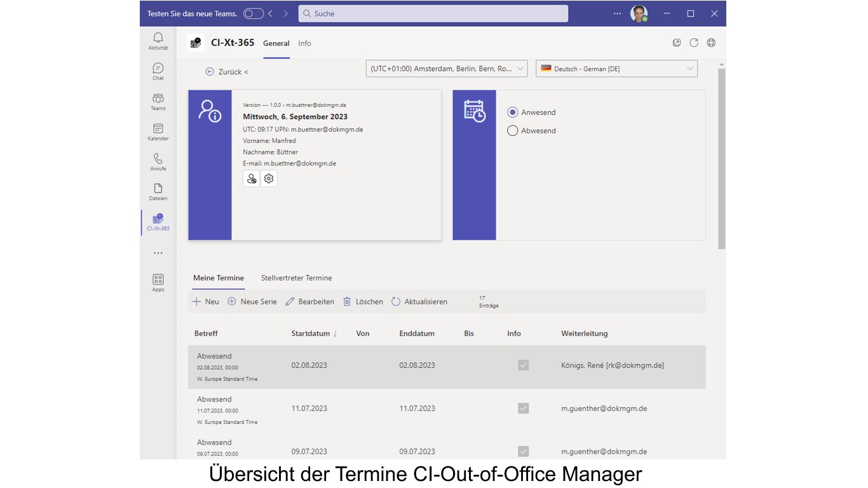The width and height of the screenshot is (868, 488).
Task: Click the Bis column header
Action: 469,334
